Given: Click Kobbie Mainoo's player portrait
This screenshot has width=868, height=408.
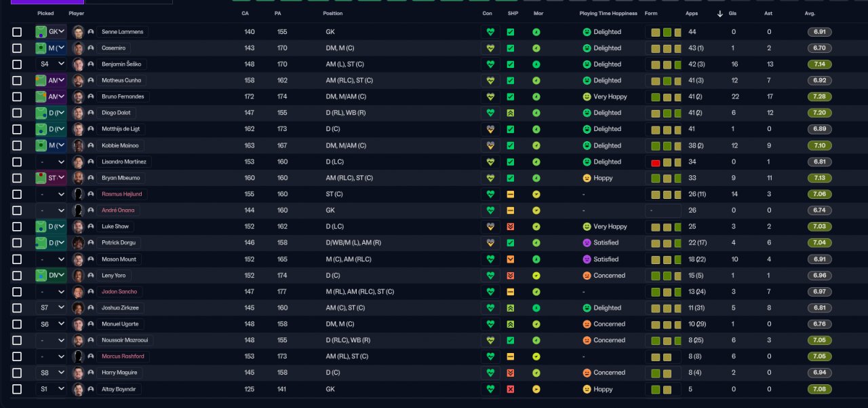Looking at the screenshot, I should tap(78, 145).
